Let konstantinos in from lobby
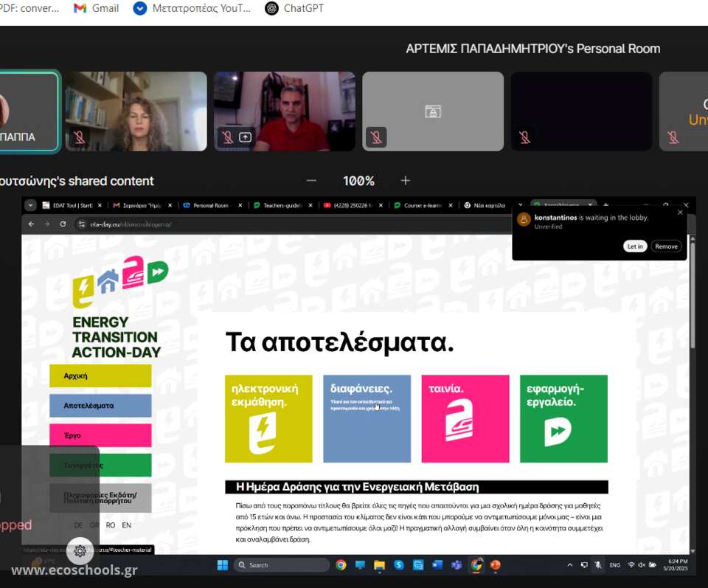Screen dimensions: 708x588 pos(635,246)
